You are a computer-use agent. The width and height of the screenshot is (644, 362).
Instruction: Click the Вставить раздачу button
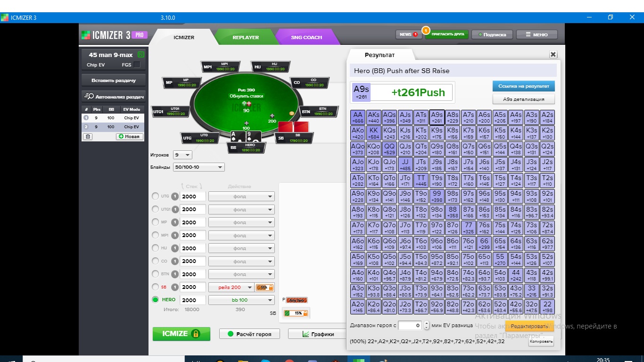114,80
